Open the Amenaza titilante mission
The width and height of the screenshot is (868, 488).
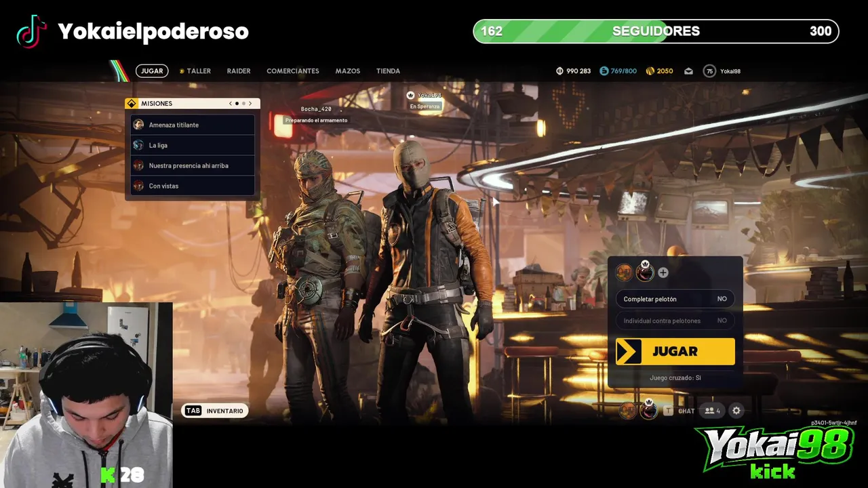(193, 125)
